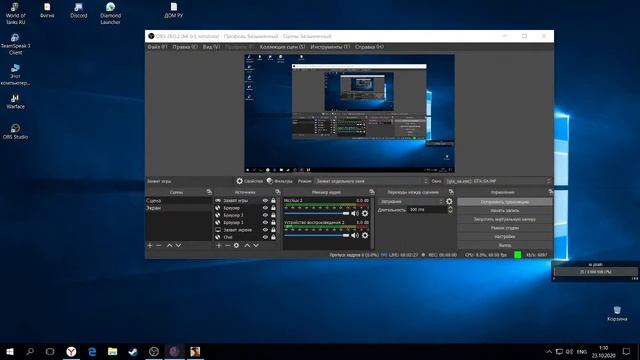Remove selected scene with minus icon
Image resolution: width=640 pixels, height=360 pixels.
[159, 245]
